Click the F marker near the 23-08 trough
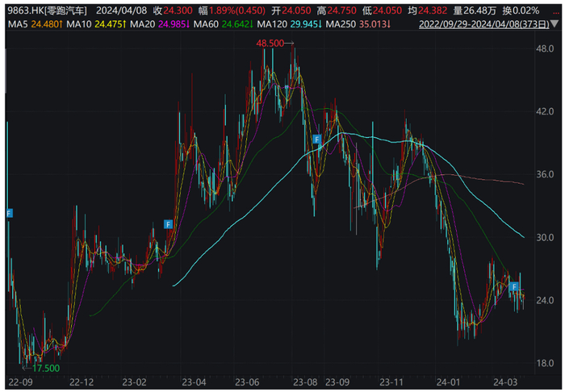The image size is (565, 392). (x=316, y=139)
